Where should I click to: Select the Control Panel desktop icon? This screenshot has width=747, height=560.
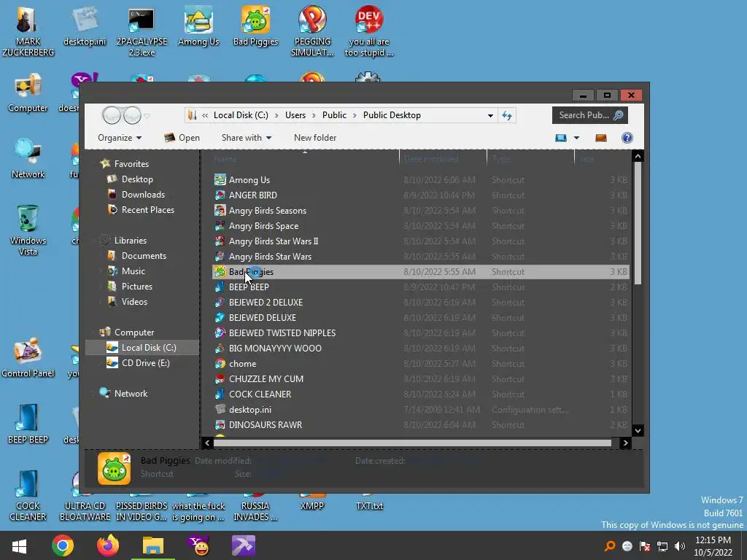(x=28, y=358)
